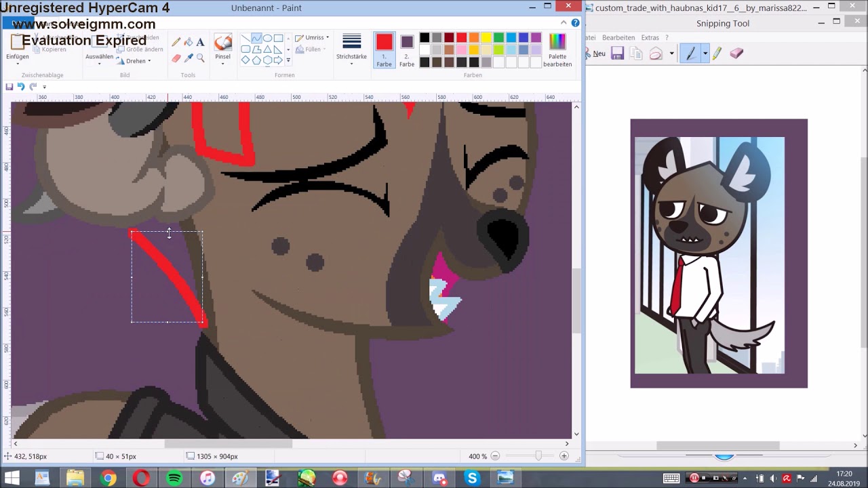Select the pen in Snipping Tool
Screen dimensions: 868x488
(691, 54)
